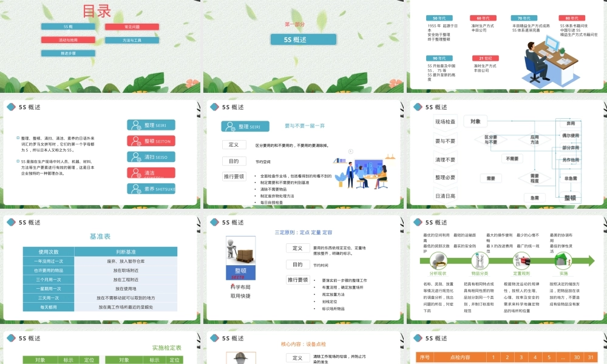The height and width of the screenshot is (364, 607).
Task: Click the orange column header 31
Action: coord(591,357)
